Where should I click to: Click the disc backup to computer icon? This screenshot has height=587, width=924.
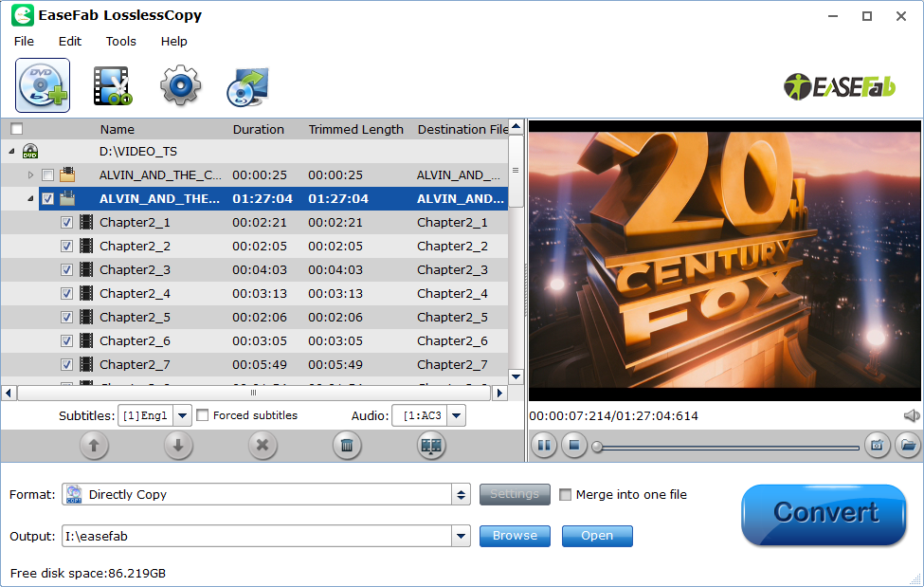tap(247, 86)
